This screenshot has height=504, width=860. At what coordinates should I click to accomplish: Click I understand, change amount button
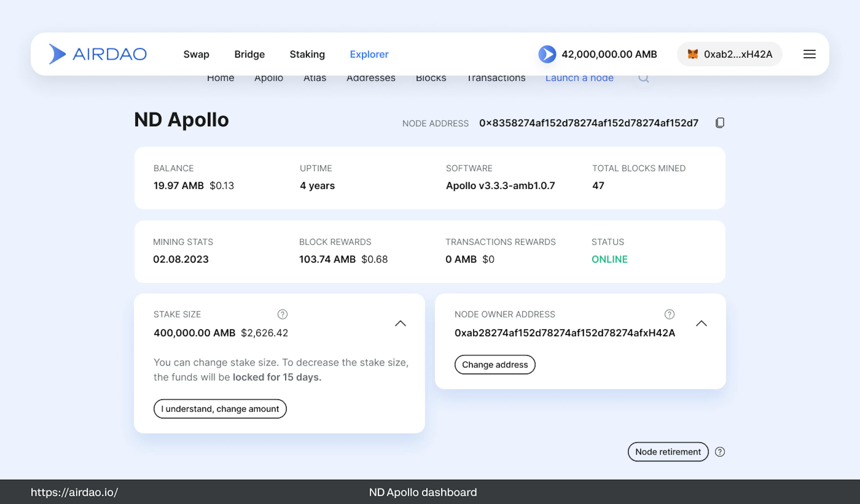[x=220, y=408]
